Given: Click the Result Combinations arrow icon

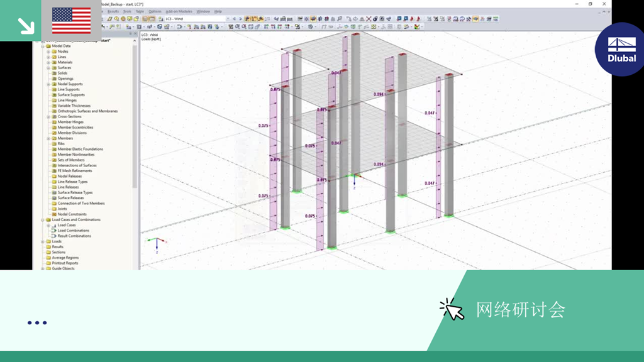Looking at the screenshot, I should 54,236.
